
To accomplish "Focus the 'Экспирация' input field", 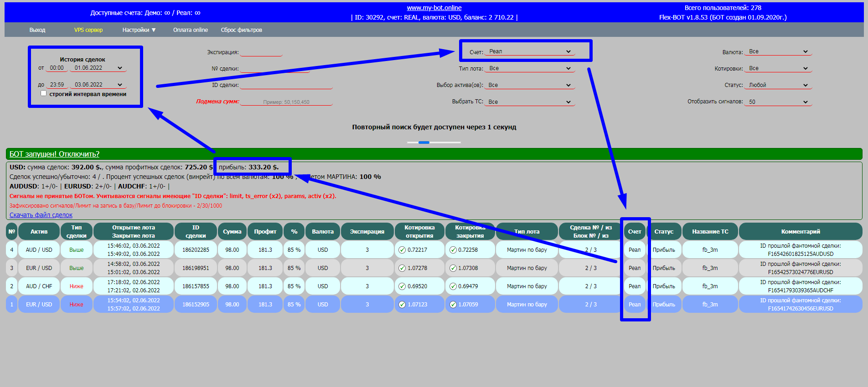I will pyautogui.click(x=261, y=52).
